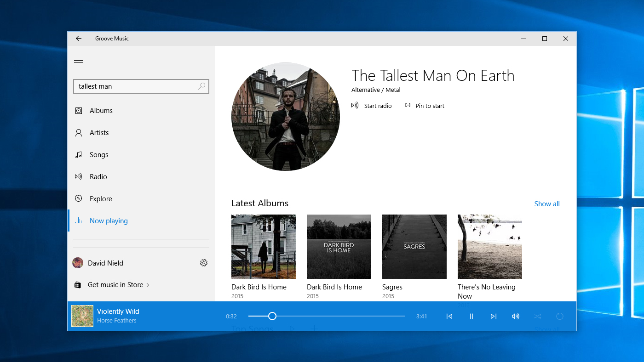Screen dimensions: 644x362
Task: Click the Radio broadcast icon in sidebar
Action: [x=79, y=176]
